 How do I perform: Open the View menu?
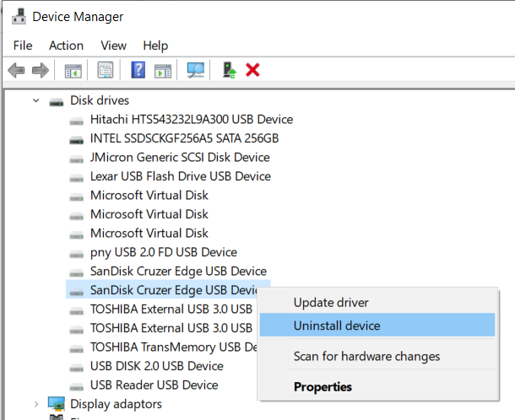coord(113,46)
